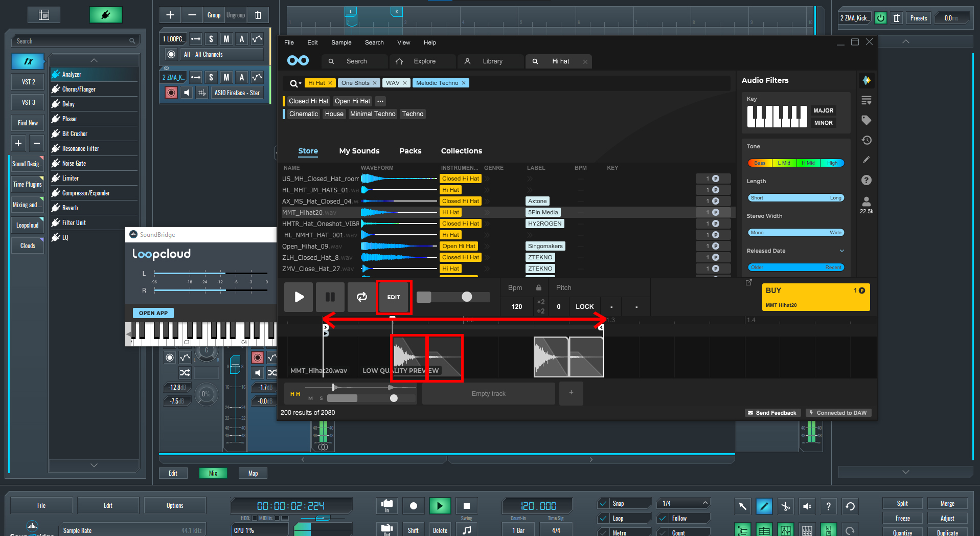Open the help question icon in Loopcloud sidebar

pyautogui.click(x=867, y=180)
